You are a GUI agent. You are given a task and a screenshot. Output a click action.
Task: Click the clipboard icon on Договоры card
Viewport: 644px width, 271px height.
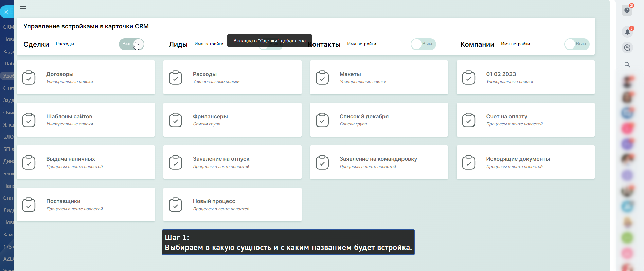(x=29, y=78)
